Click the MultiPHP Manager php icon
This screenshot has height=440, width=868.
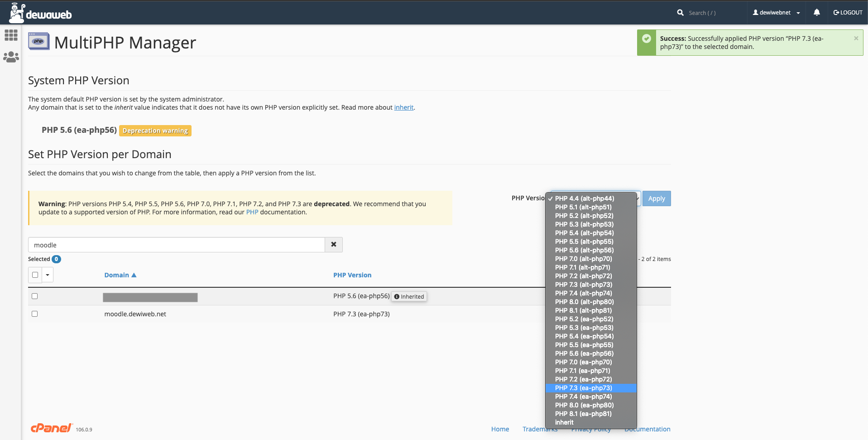[39, 41]
